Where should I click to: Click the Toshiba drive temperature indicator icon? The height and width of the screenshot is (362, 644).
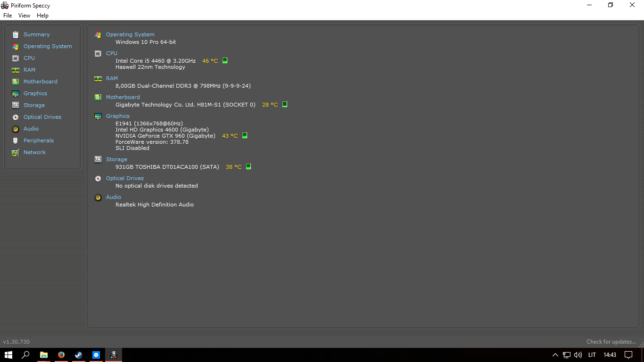[248, 166]
